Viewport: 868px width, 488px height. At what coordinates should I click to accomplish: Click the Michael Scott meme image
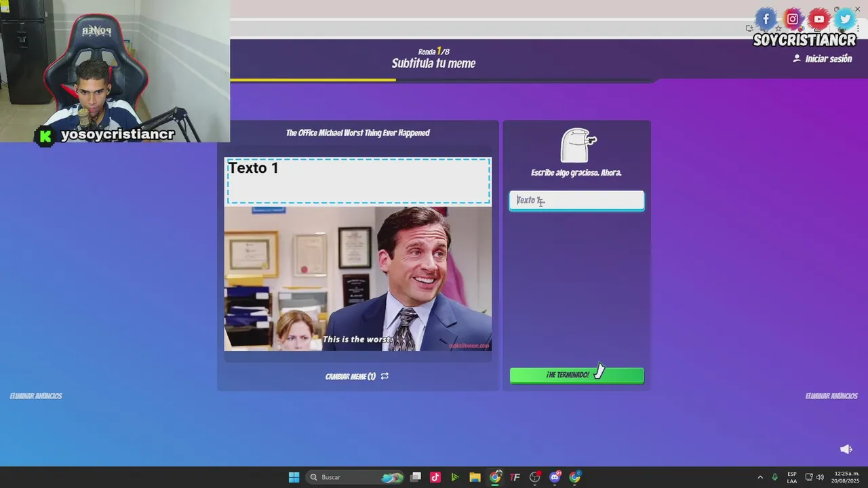tap(358, 279)
